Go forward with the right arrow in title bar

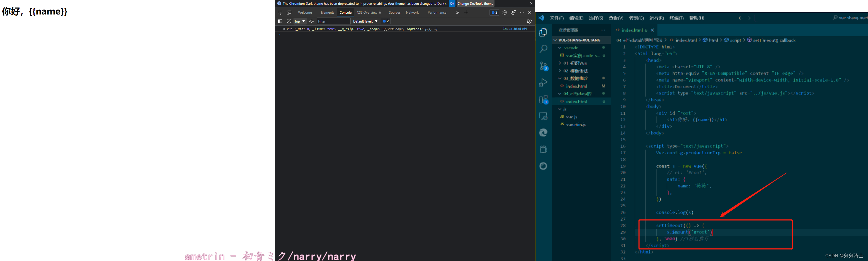[749, 18]
